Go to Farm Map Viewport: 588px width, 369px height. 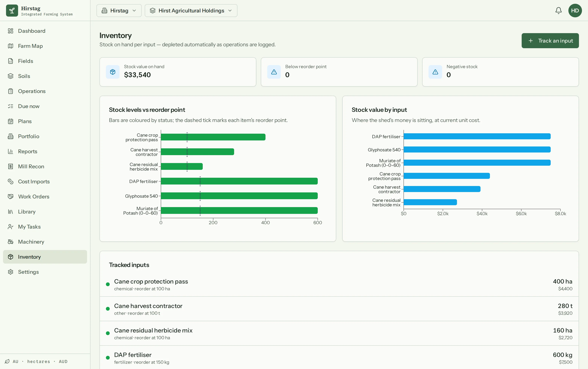45,46
